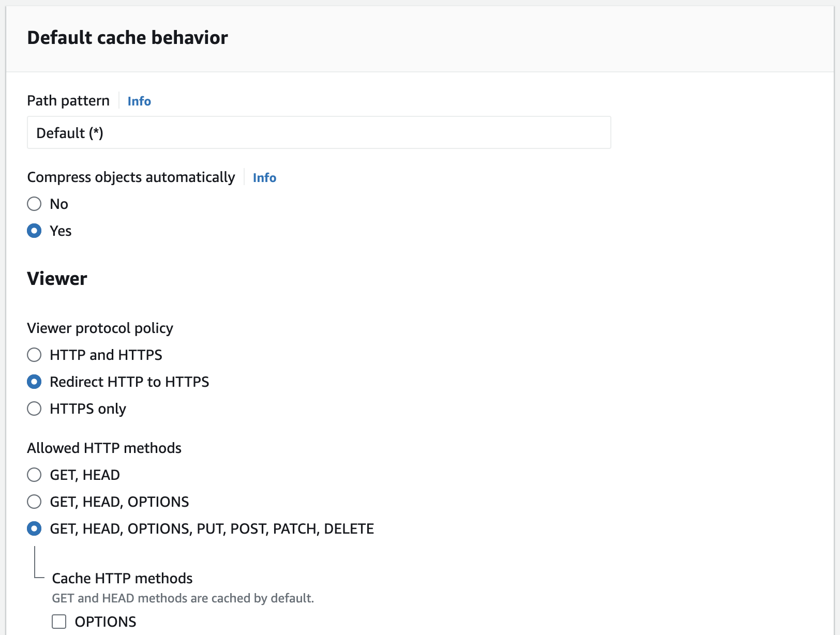840x635 pixels.
Task: Choose Redirect HTTP to HTTPS policy
Action: 34,382
